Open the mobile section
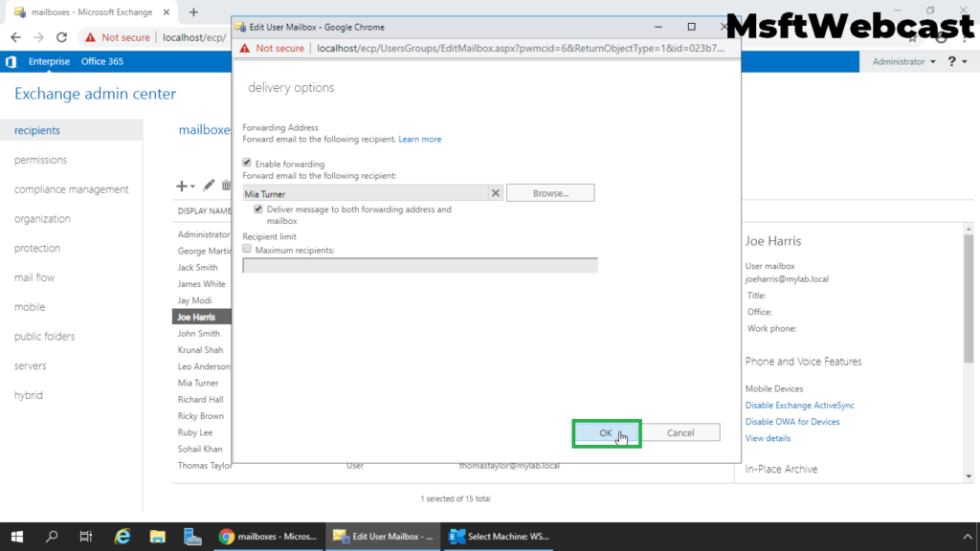This screenshot has height=551, width=980. point(30,307)
